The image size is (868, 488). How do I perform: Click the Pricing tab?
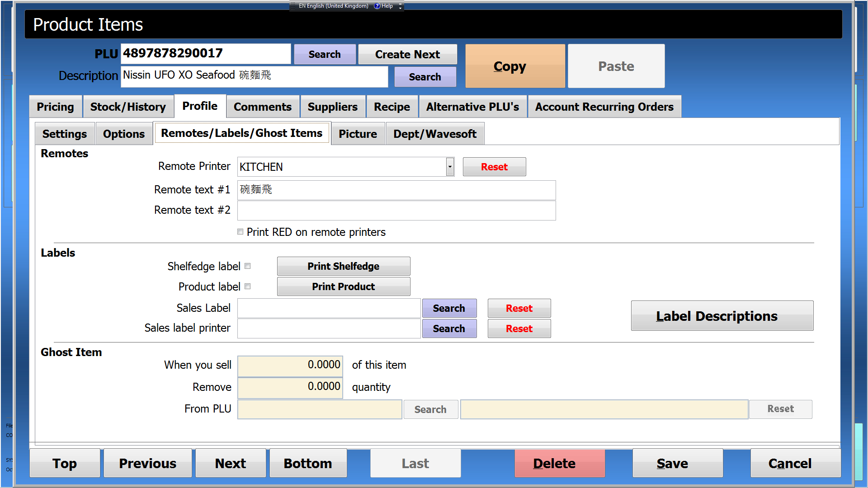[x=54, y=107]
